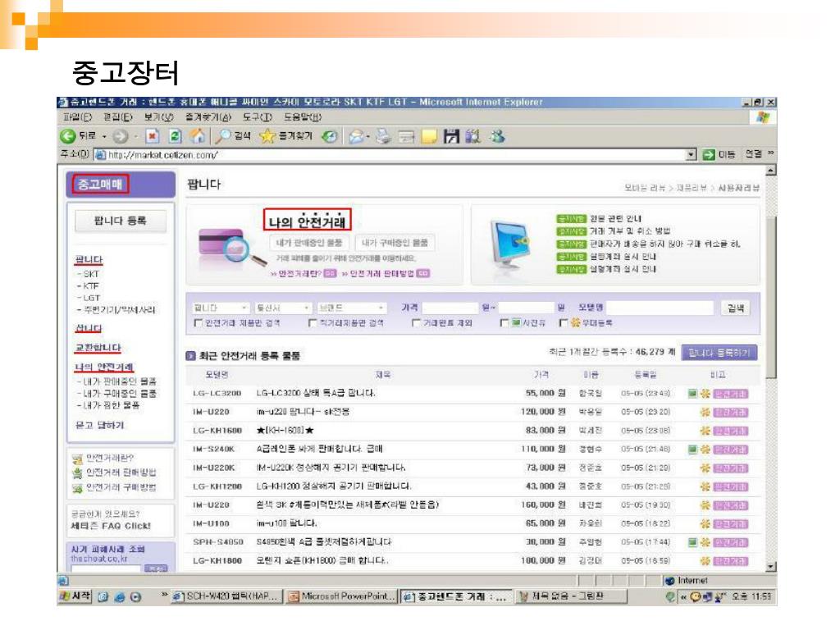840x630 pixels.
Task: Click the floppy disk toolbar icon
Action: [451, 137]
